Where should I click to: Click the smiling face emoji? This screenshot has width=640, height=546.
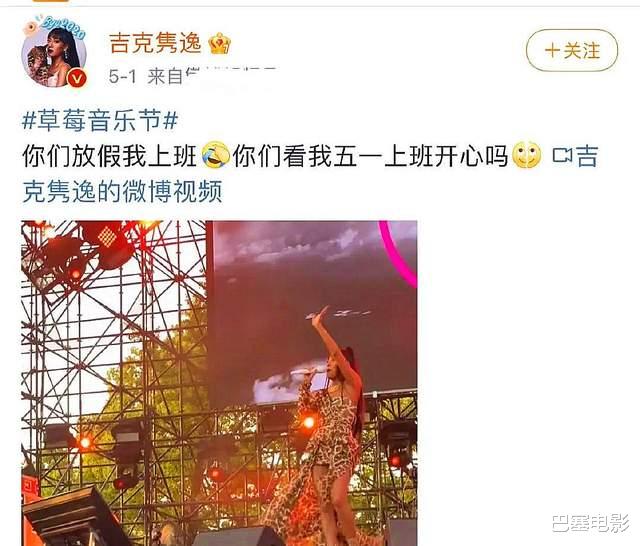[x=527, y=155]
